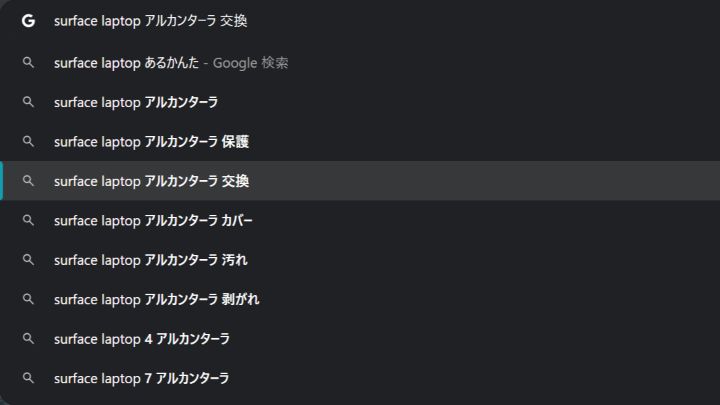This screenshot has width=720, height=405.
Task: Pick the suggestion 'surface laptop アルカンターラ 剥がれ'
Action: (360, 299)
